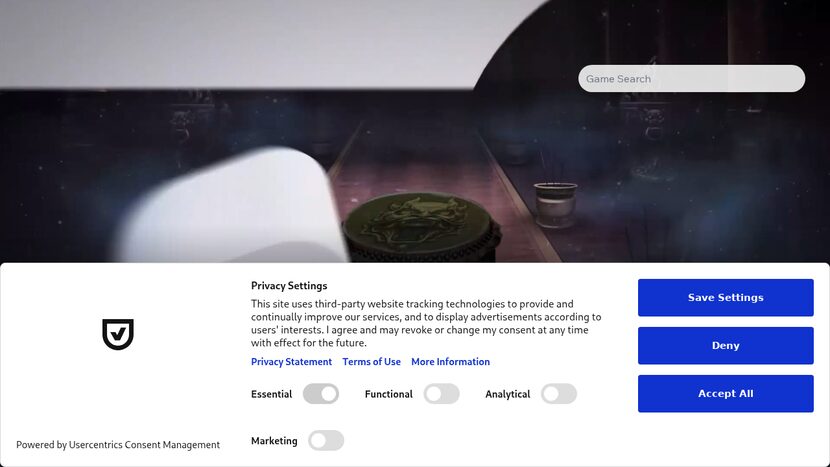The width and height of the screenshot is (830, 467).
Task: Turn on the Analytical cookies switch
Action: [559, 394]
